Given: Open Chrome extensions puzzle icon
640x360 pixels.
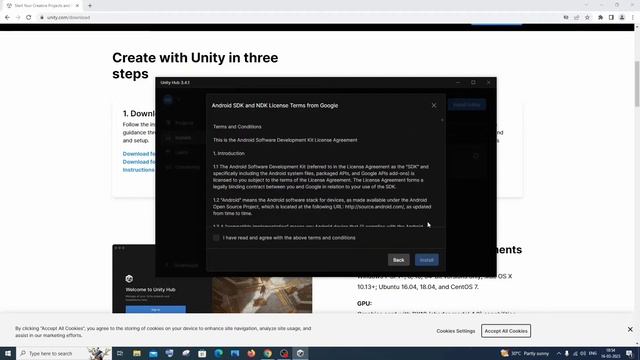Looking at the screenshot, I should click(600, 18).
